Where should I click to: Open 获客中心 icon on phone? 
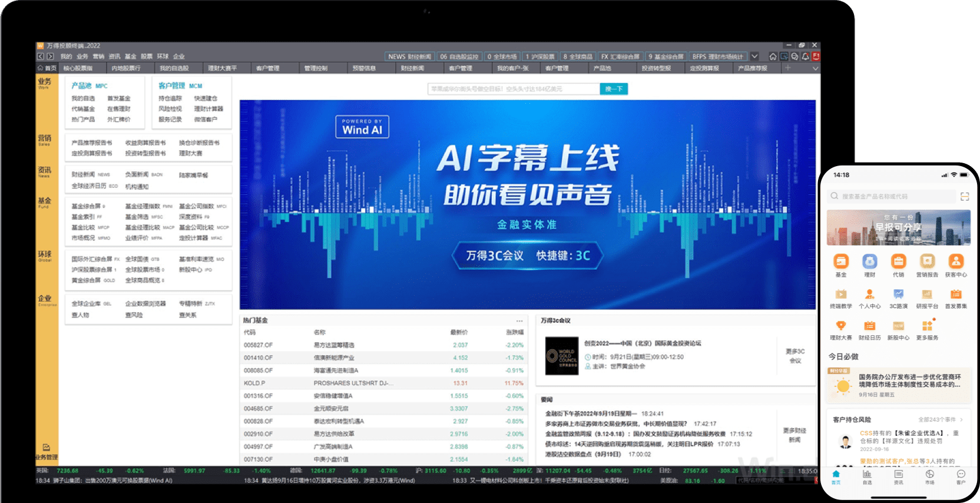(x=956, y=262)
